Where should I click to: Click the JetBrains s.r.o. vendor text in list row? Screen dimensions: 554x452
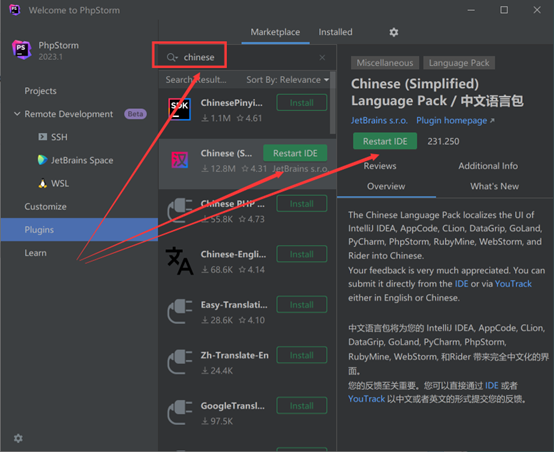tap(300, 169)
